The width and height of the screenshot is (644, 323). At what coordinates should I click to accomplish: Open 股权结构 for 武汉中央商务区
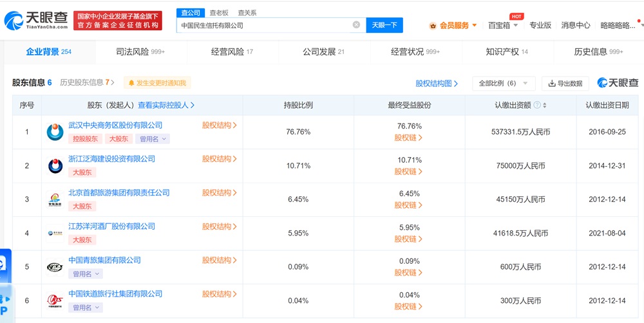click(220, 125)
